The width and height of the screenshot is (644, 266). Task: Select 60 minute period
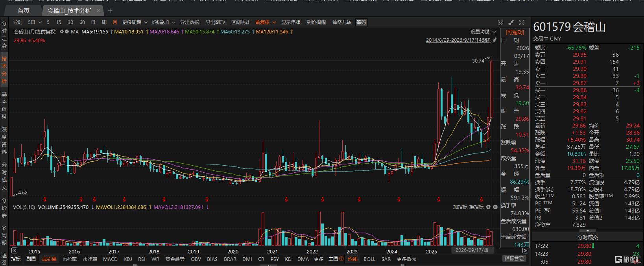82,22
